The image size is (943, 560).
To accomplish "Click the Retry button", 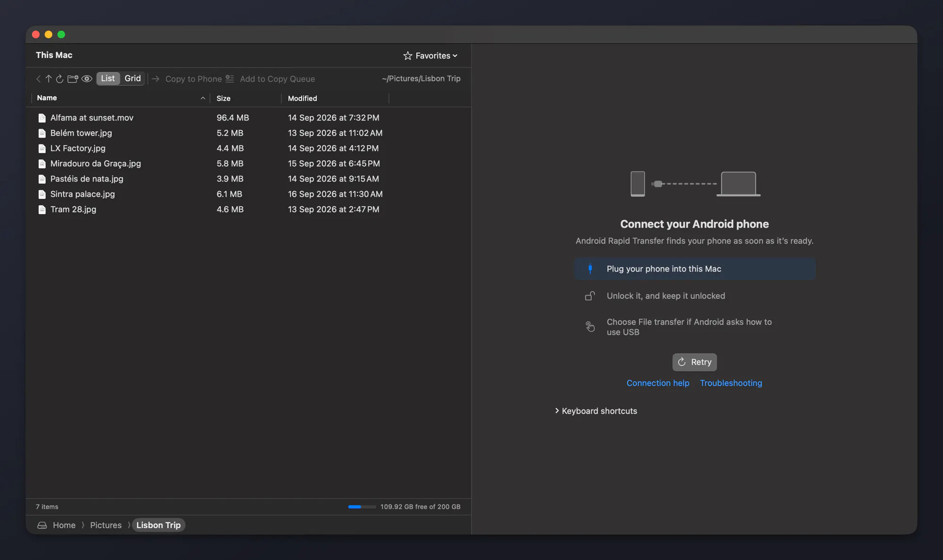I will [695, 362].
